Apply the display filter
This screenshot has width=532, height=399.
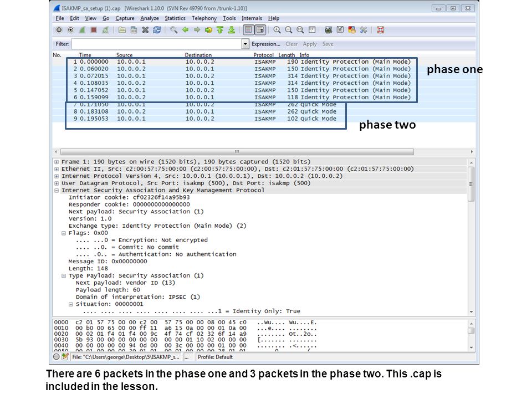click(x=310, y=44)
